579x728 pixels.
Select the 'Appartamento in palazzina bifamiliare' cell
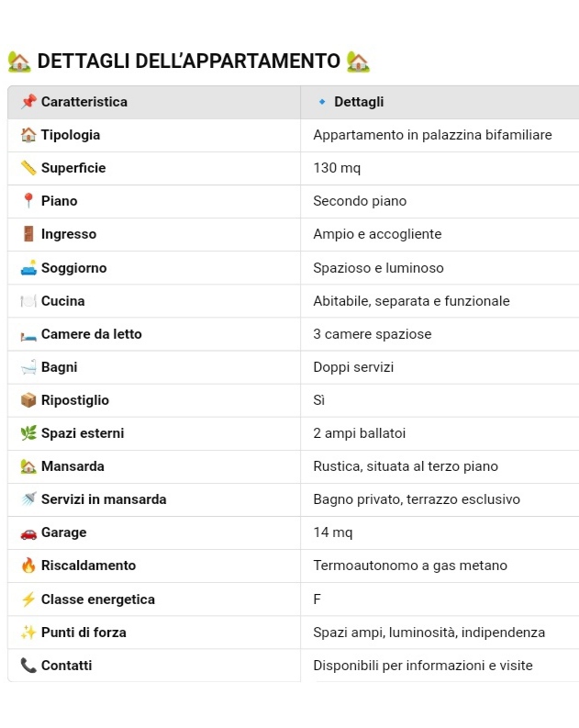point(440,135)
